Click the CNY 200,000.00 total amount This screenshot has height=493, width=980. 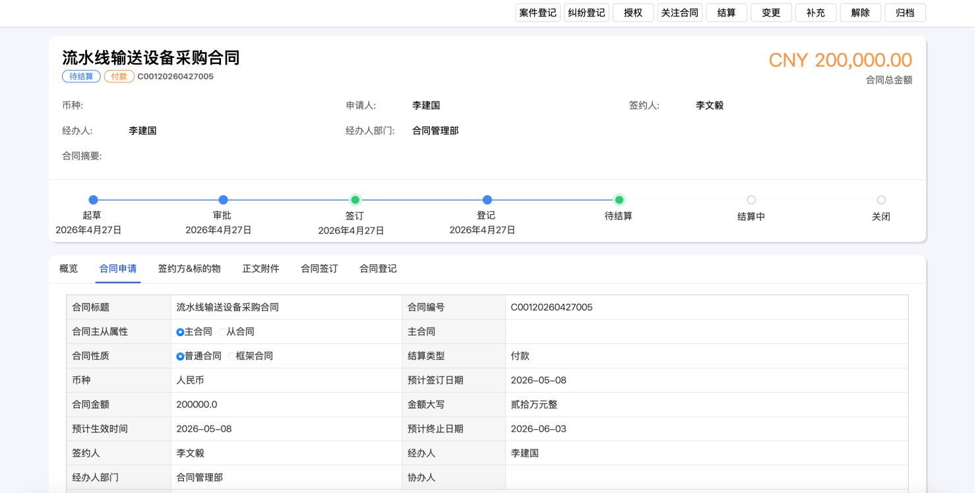[x=840, y=60]
